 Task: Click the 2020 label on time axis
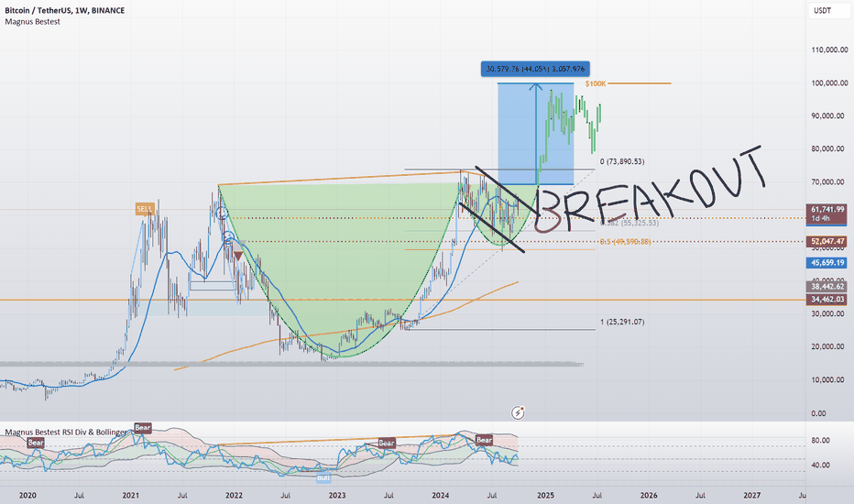pyautogui.click(x=27, y=495)
